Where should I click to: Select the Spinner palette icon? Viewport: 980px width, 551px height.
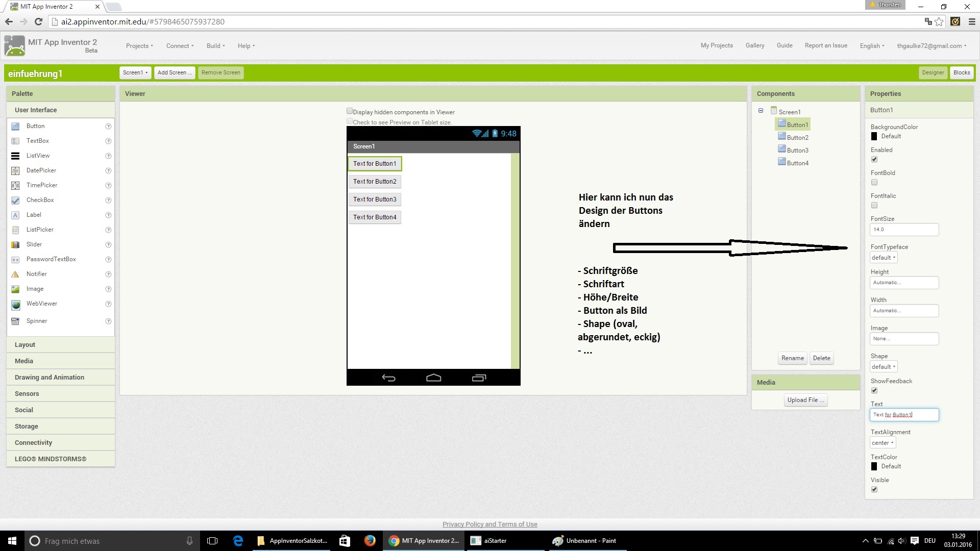pyautogui.click(x=15, y=321)
